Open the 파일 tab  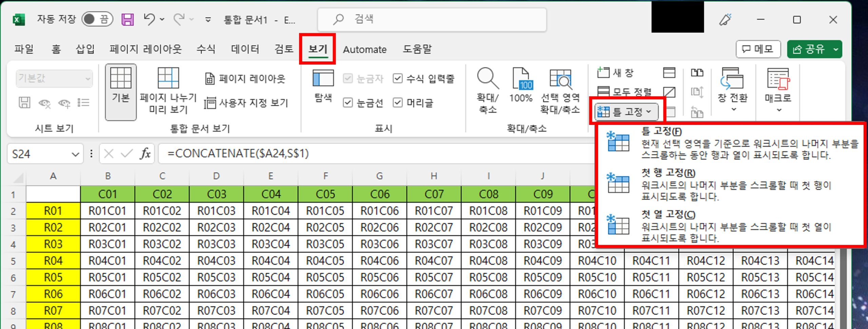(24, 49)
